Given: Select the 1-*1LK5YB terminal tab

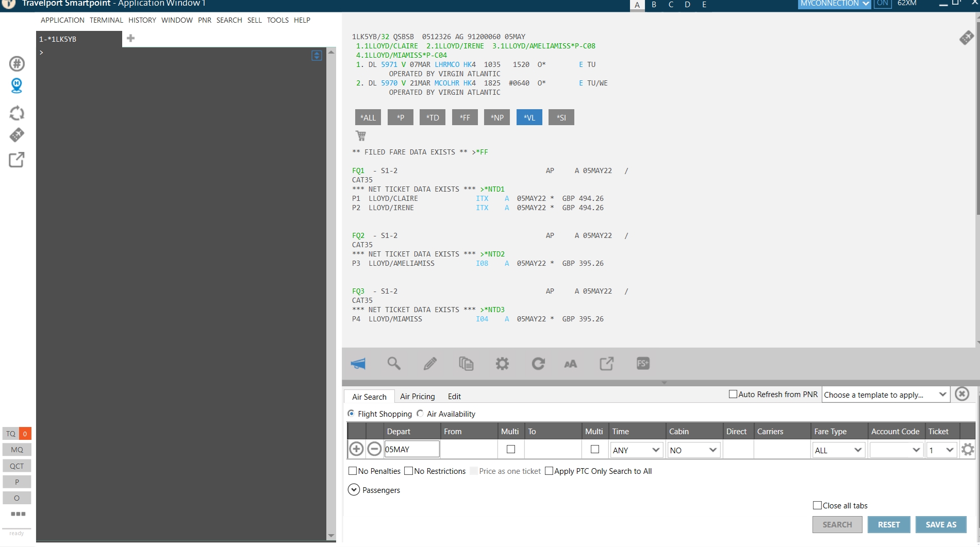Looking at the screenshot, I should click(x=79, y=39).
